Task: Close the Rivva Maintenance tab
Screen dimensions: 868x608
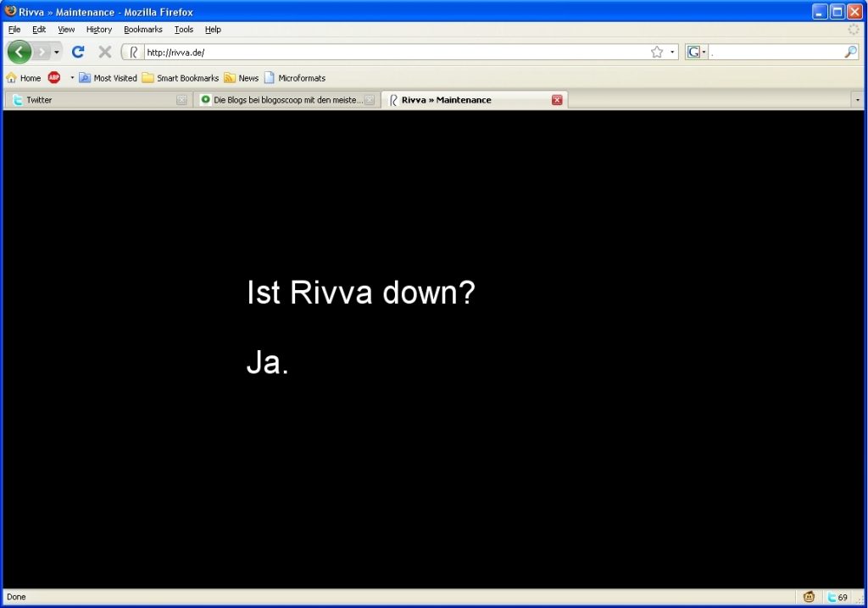Action: pyautogui.click(x=557, y=100)
